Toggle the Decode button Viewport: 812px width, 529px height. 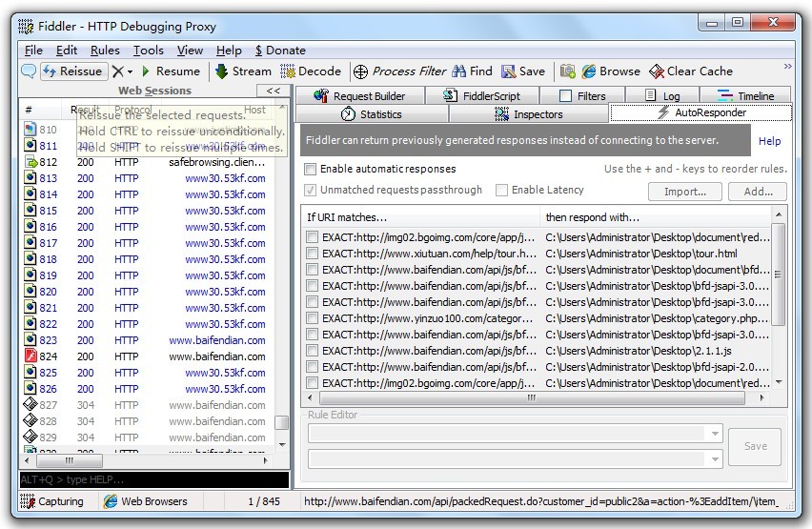click(311, 71)
